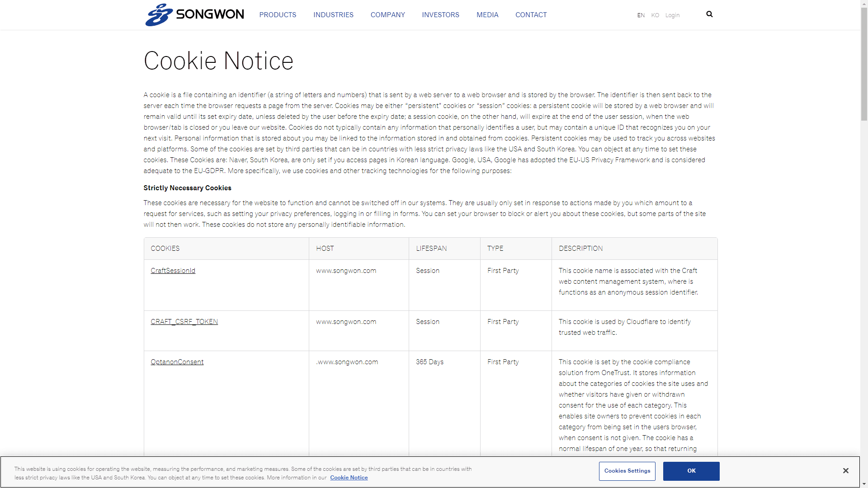Dismiss cookie banner with X icon
The width and height of the screenshot is (868, 488).
tap(845, 471)
